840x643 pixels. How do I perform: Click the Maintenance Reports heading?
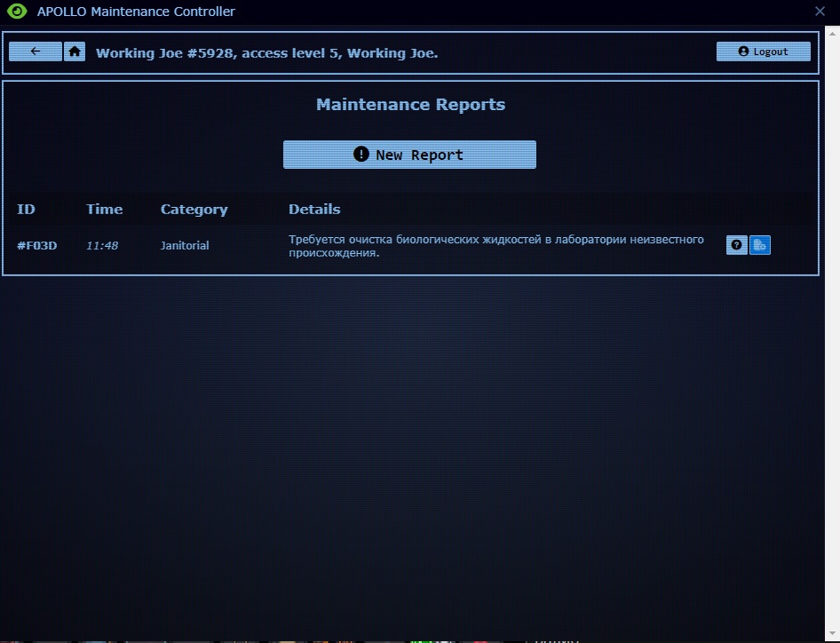[410, 105]
